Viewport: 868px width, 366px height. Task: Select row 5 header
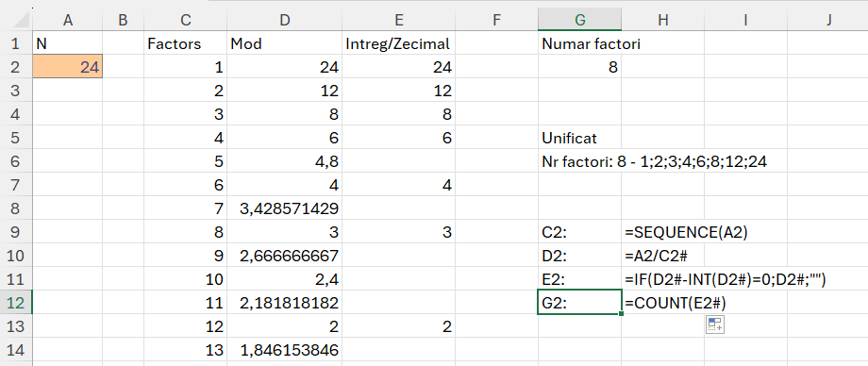[15, 138]
